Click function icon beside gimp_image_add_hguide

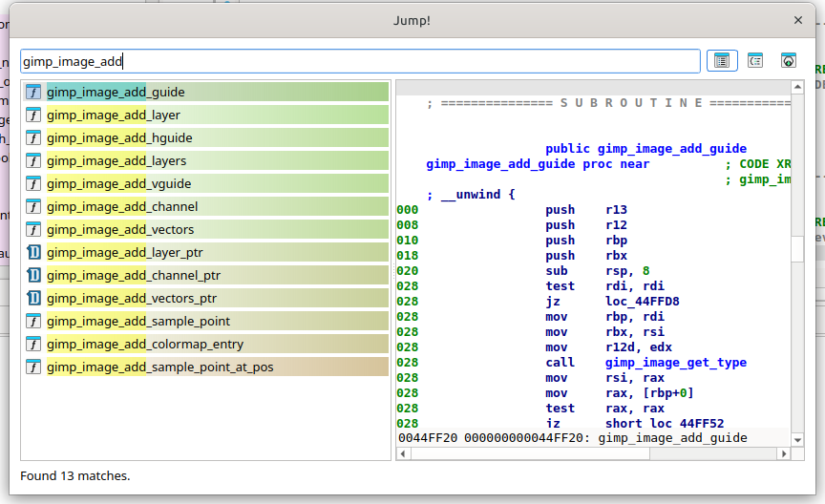point(33,137)
